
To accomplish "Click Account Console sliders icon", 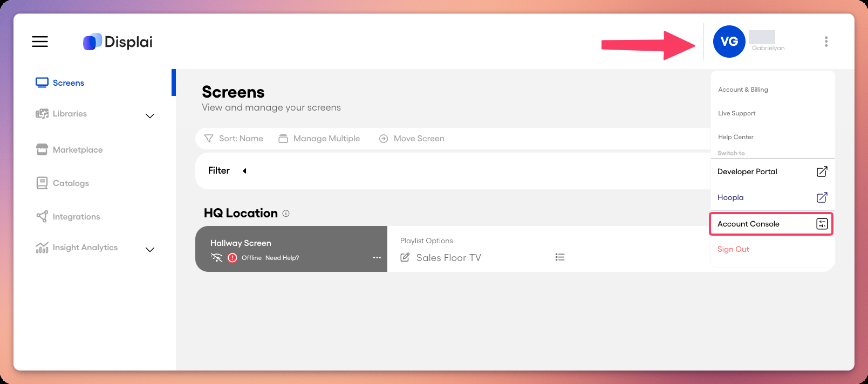I will click(822, 224).
